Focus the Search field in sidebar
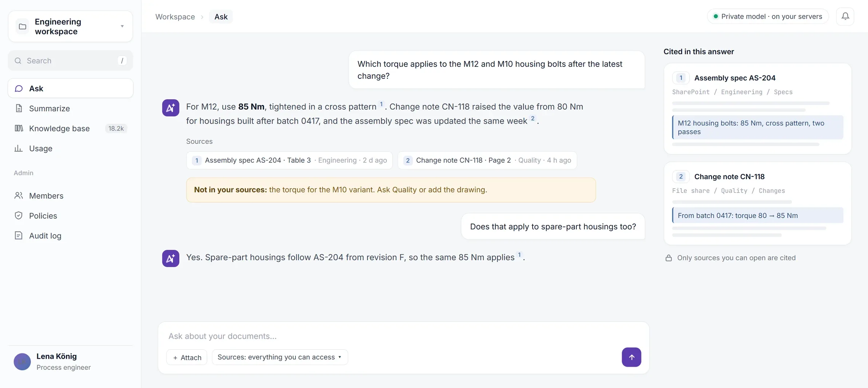 70,60
